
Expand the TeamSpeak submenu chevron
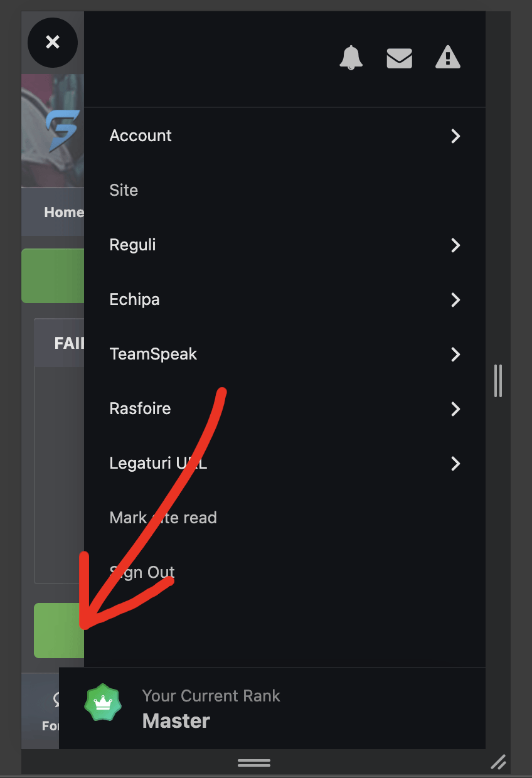456,354
